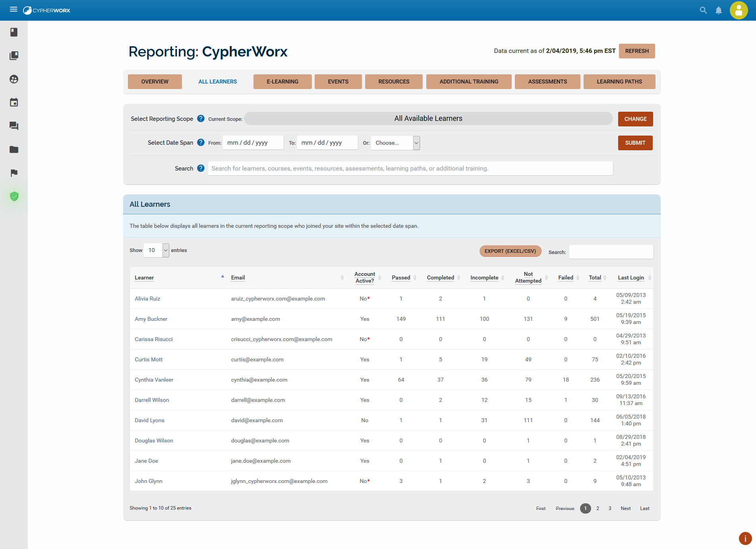Sort table by Total column
The image size is (756, 549).
595,277
